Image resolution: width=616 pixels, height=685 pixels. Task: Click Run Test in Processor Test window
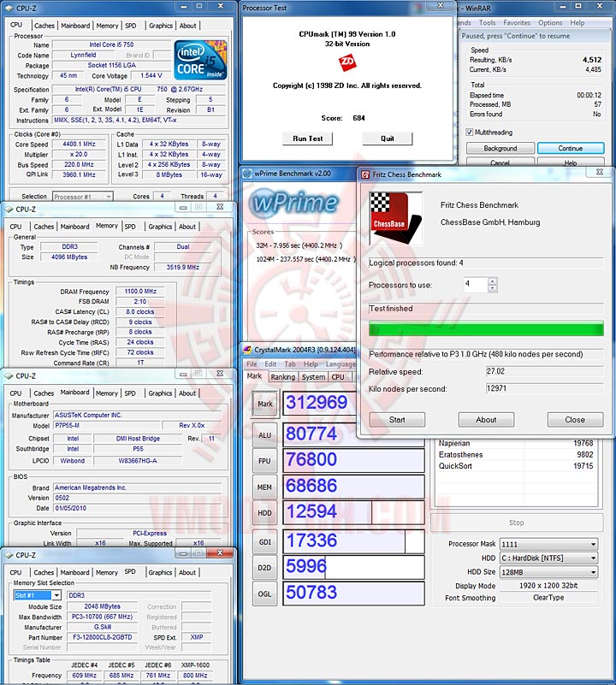(x=307, y=139)
